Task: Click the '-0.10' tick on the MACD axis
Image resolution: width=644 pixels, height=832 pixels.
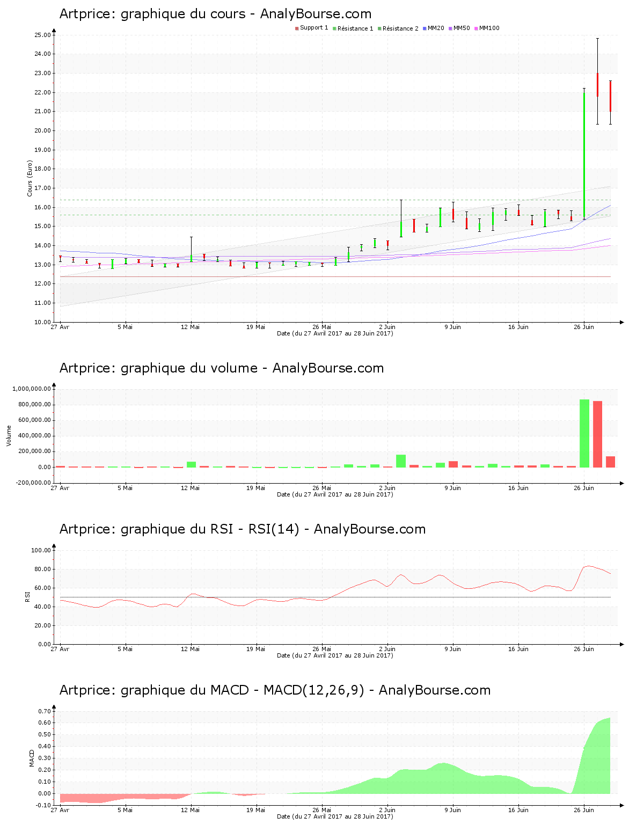Action: pos(43,805)
